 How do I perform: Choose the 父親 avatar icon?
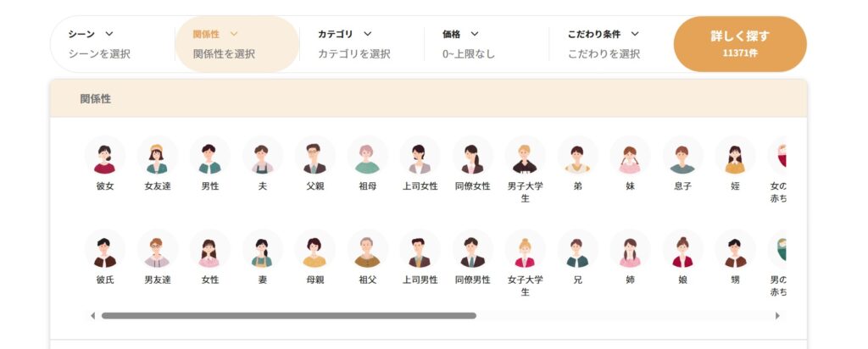(x=314, y=156)
